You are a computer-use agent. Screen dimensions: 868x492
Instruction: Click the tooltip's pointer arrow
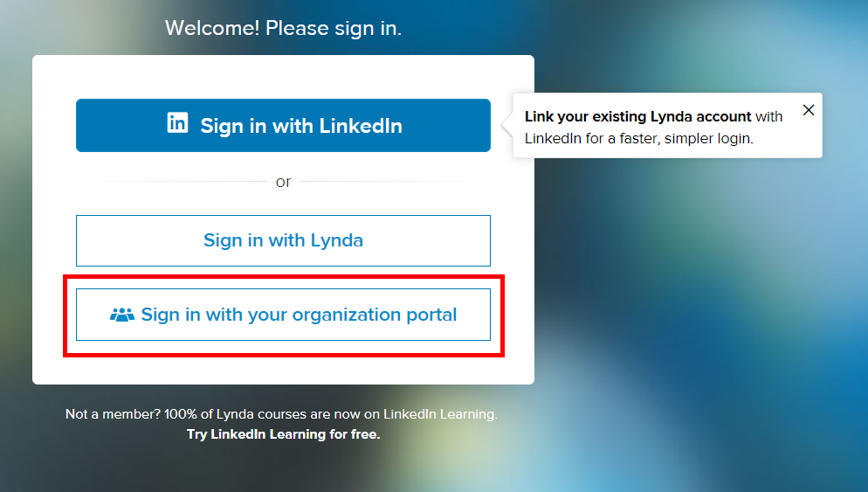[x=507, y=125]
